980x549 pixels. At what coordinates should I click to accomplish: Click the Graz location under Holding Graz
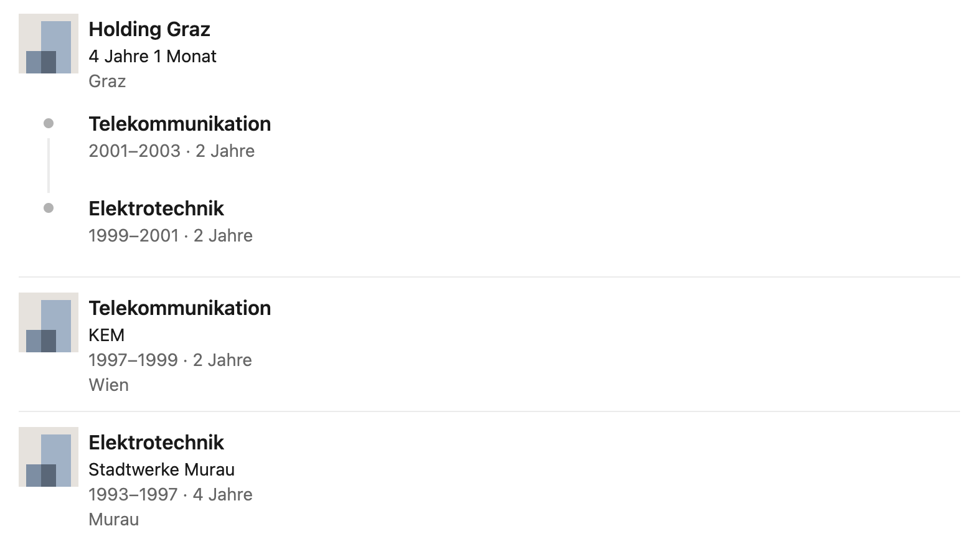tap(107, 81)
